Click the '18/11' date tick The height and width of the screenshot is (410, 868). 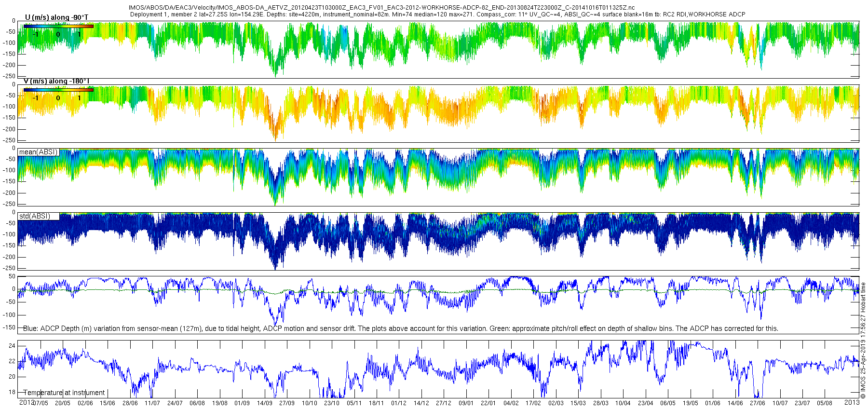click(x=376, y=403)
